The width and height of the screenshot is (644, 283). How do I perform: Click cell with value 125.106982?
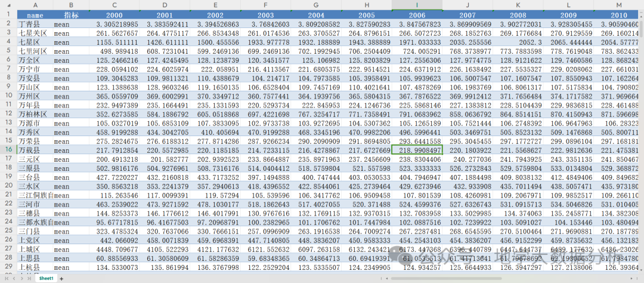(x=316, y=60)
